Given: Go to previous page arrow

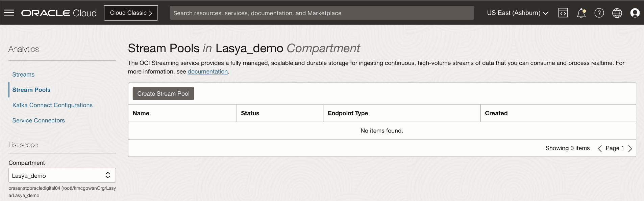Looking at the screenshot, I should (599, 148).
